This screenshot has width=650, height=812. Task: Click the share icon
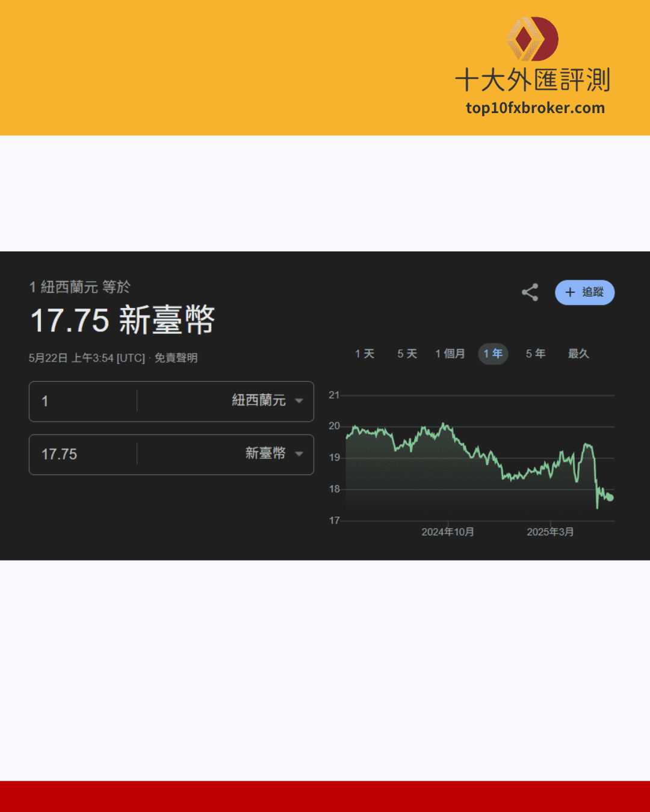(530, 292)
